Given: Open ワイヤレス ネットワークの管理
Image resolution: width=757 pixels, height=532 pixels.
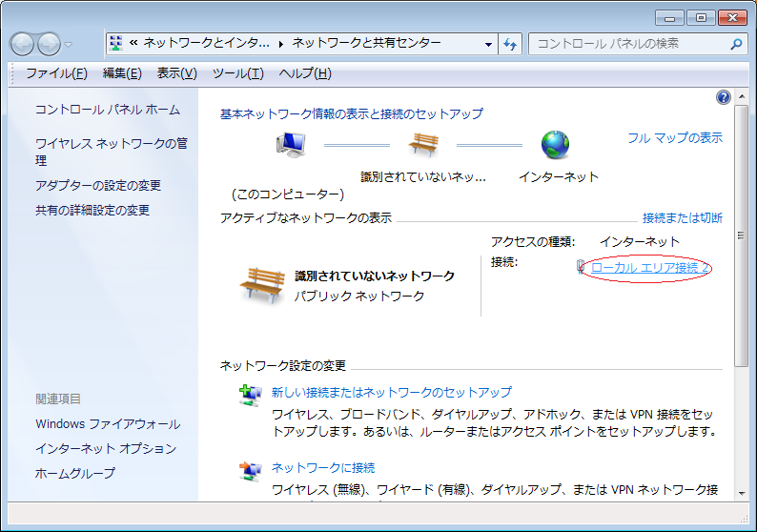Looking at the screenshot, I should [112, 152].
